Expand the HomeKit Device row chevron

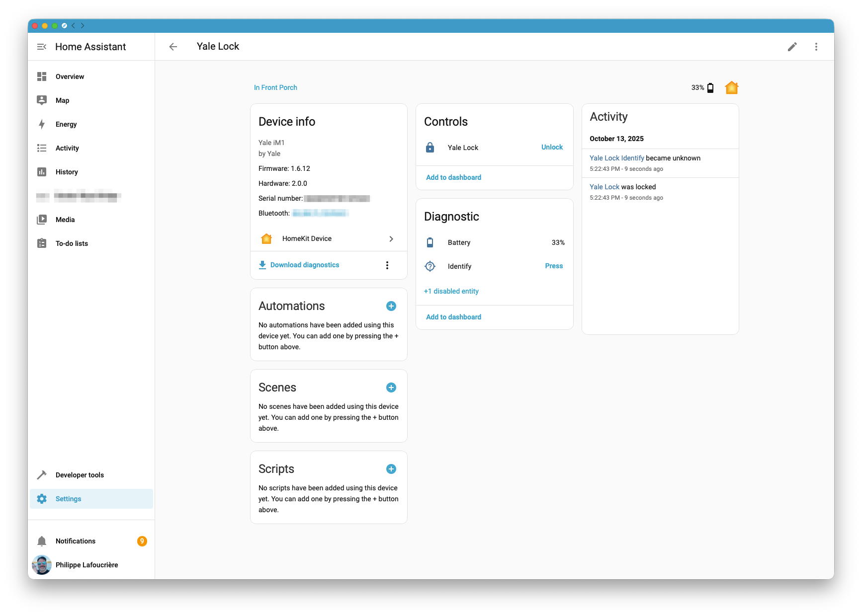(391, 238)
